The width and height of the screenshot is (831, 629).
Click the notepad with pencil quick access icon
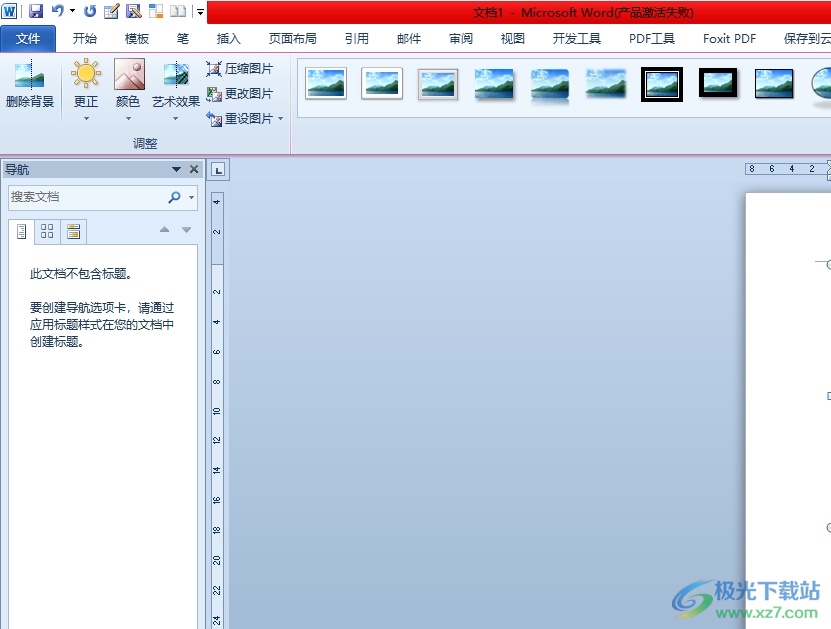(111, 11)
